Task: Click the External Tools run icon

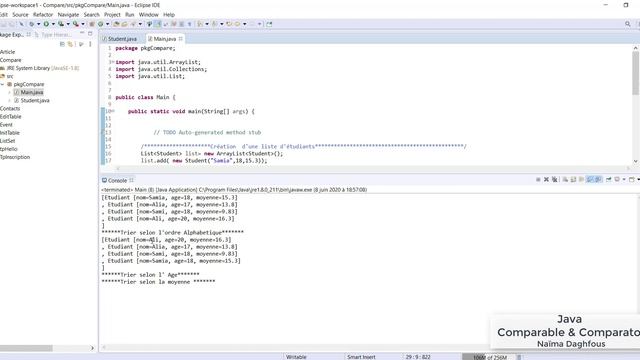Action: (x=76, y=24)
